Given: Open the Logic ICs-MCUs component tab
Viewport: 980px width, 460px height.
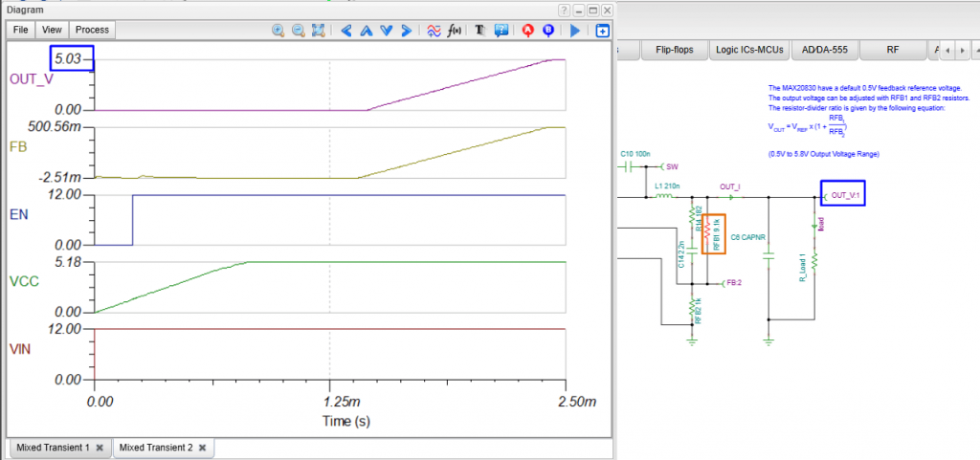Looking at the screenshot, I should tap(750, 50).
